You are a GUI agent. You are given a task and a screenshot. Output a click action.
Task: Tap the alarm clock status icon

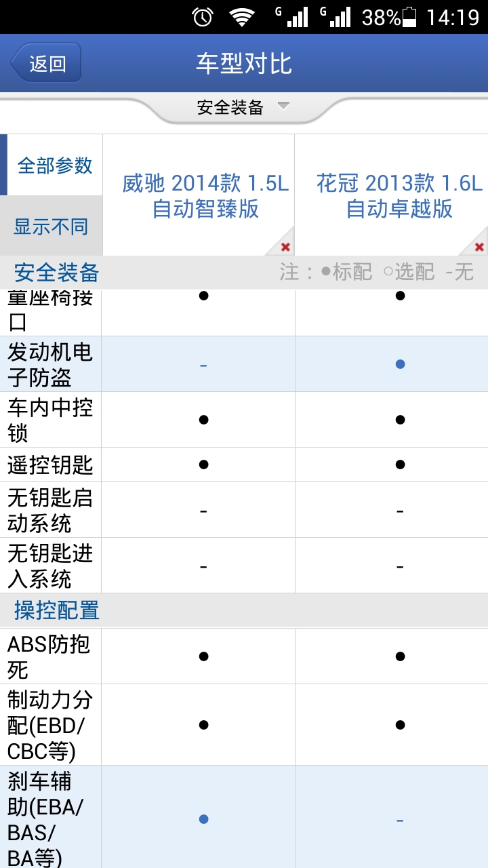click(x=203, y=17)
